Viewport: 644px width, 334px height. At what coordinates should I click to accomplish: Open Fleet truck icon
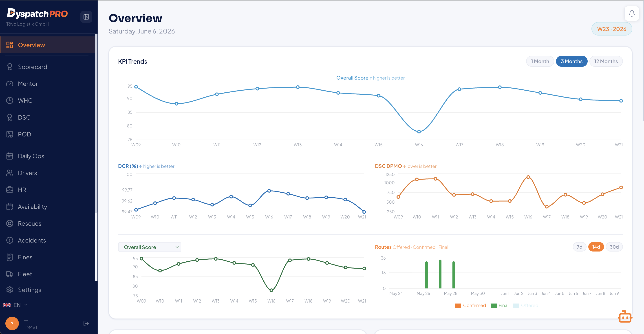[x=9, y=274]
